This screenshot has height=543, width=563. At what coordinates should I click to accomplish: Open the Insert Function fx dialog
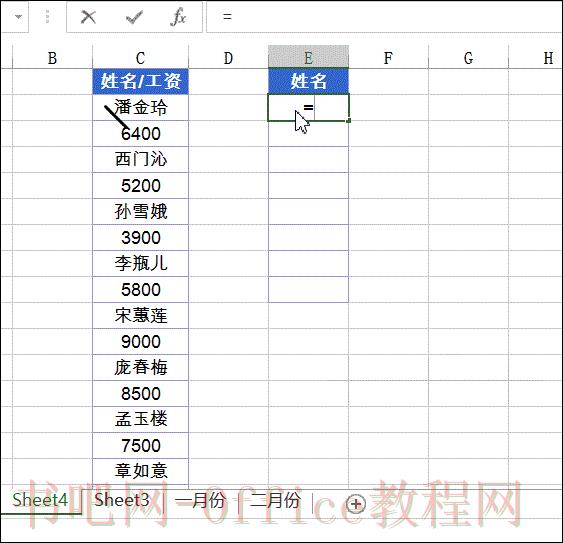(x=178, y=17)
